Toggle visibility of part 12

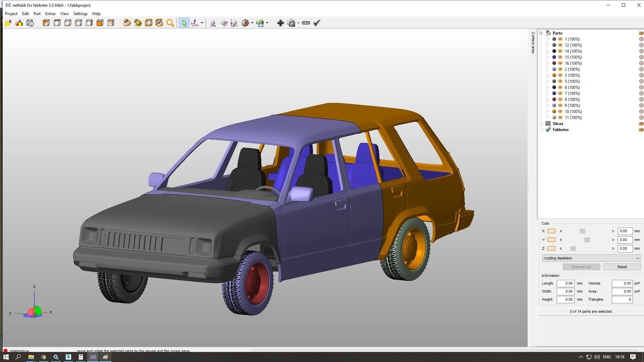pos(560,45)
